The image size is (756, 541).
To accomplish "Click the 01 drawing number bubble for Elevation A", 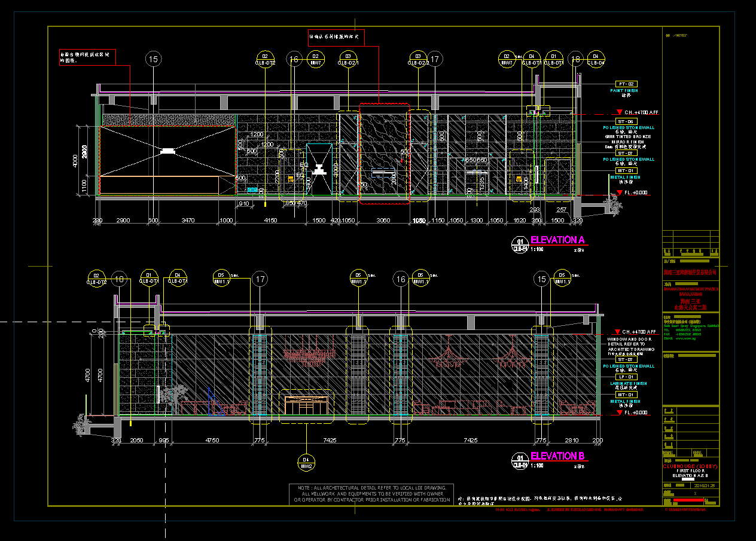I will [x=520, y=244].
